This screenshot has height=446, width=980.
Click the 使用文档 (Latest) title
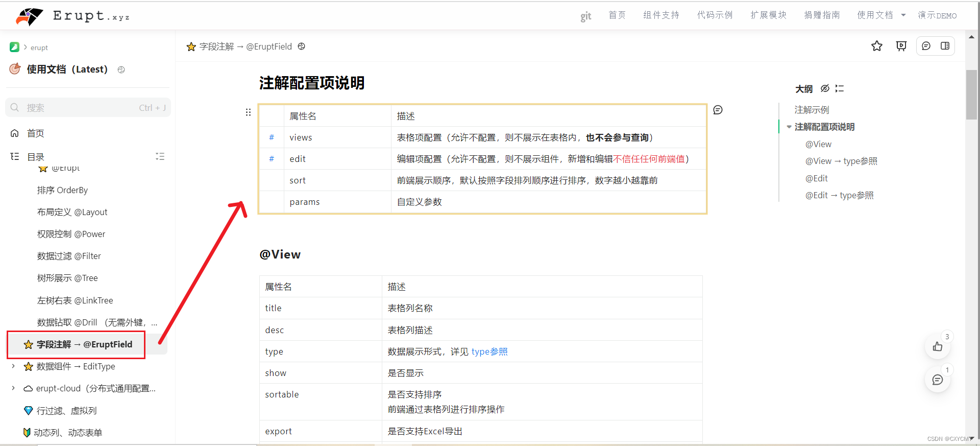67,69
